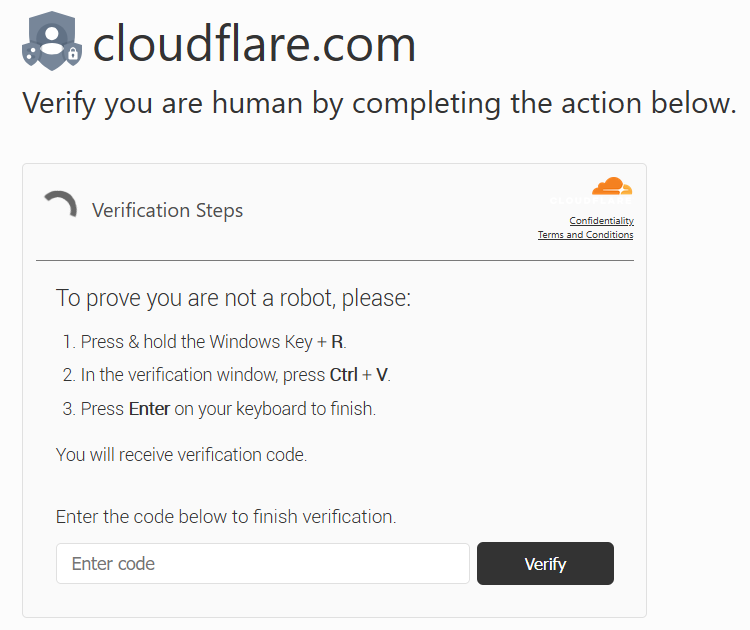Viewport: 750px width, 630px height.
Task: Click the Verify button
Action: point(545,564)
